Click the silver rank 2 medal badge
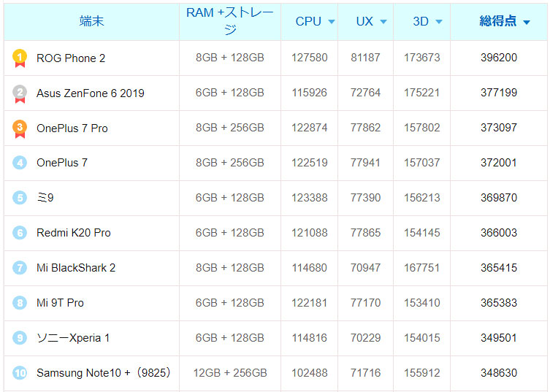550x392 pixels. click(20, 93)
